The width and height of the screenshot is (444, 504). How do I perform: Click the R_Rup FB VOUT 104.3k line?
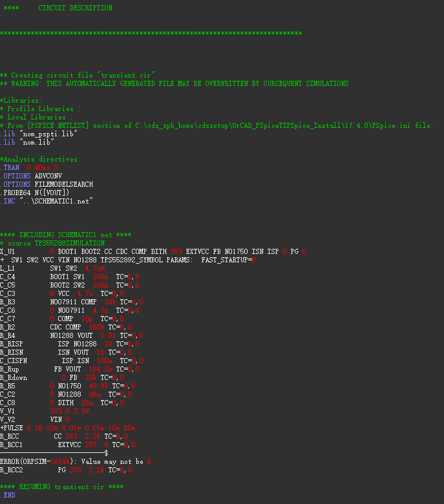click(x=70, y=369)
